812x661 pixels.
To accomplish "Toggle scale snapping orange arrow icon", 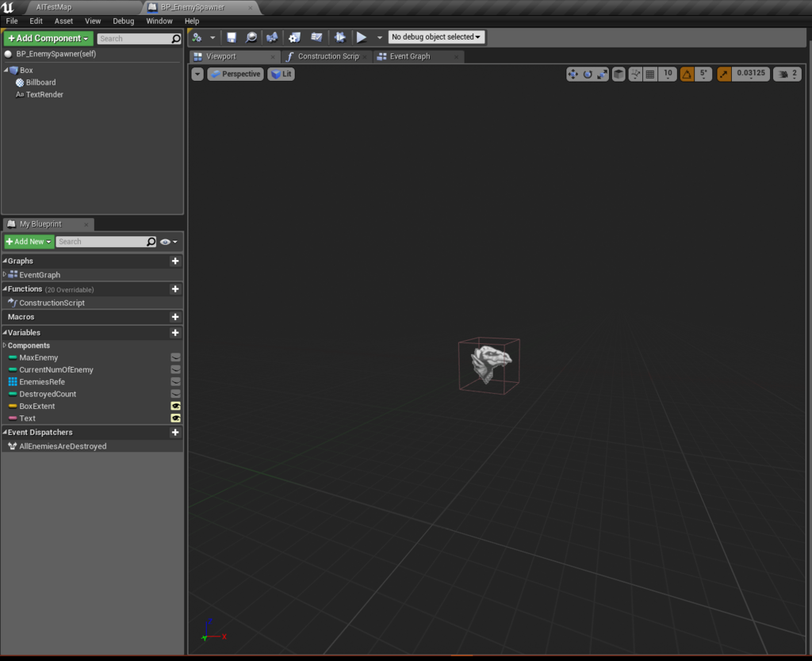I will [x=723, y=74].
